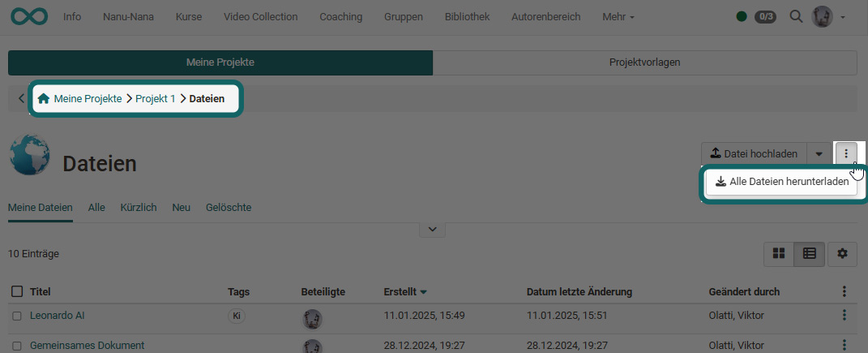Expand the filter chevron below tabs
This screenshot has width=868, height=353.
[x=432, y=230]
